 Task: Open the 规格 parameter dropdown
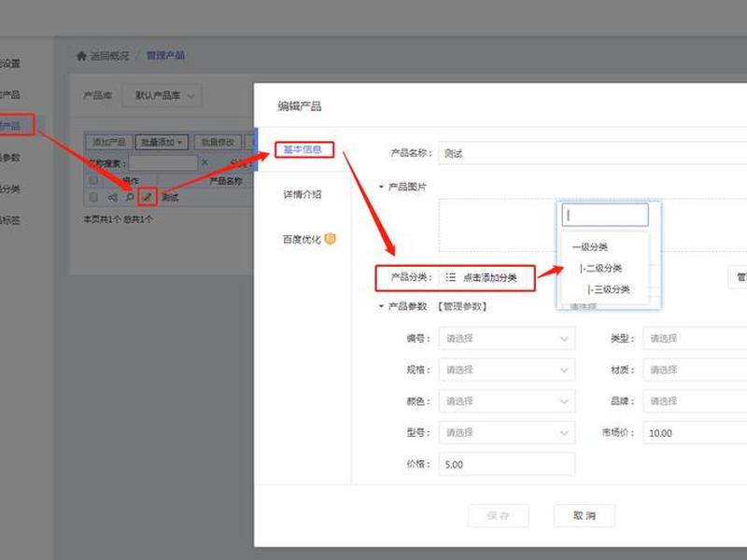point(506,370)
